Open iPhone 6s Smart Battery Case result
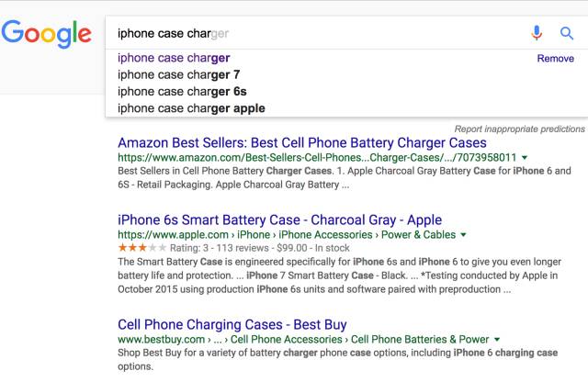Viewport: 588px width, 382px height. (x=279, y=220)
